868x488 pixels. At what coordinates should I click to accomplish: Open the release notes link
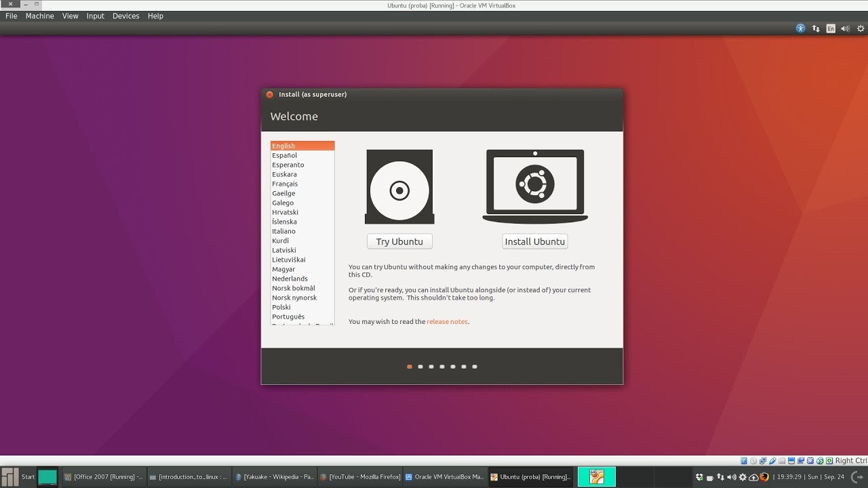point(448,322)
